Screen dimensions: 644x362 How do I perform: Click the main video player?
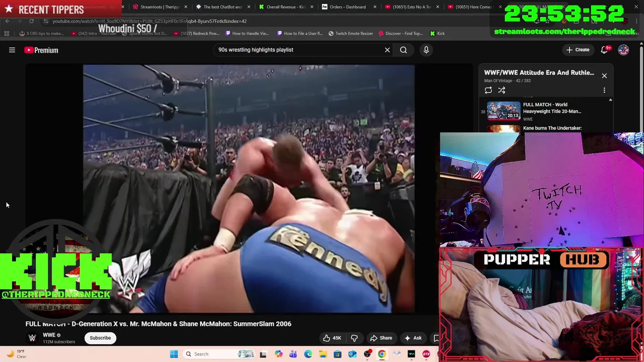(x=249, y=189)
